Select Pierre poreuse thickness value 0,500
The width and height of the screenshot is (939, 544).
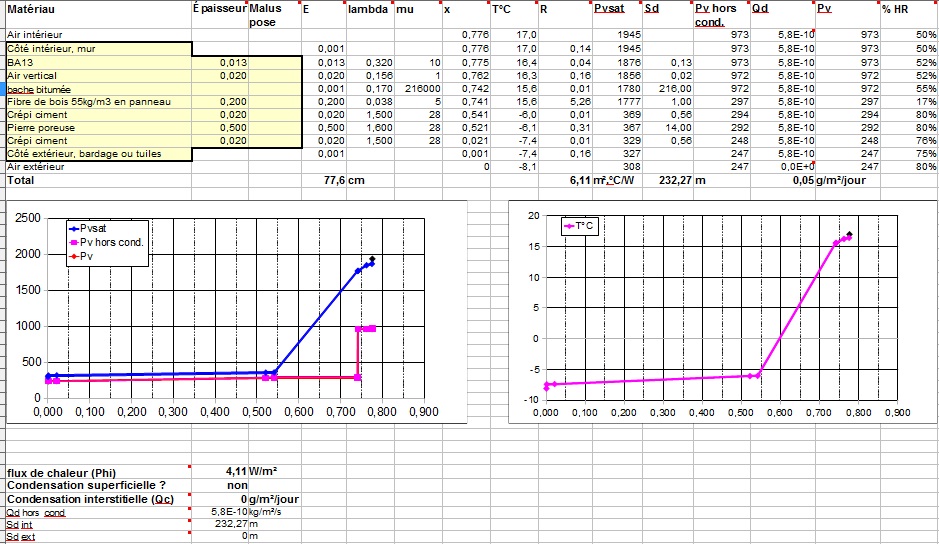220,128
